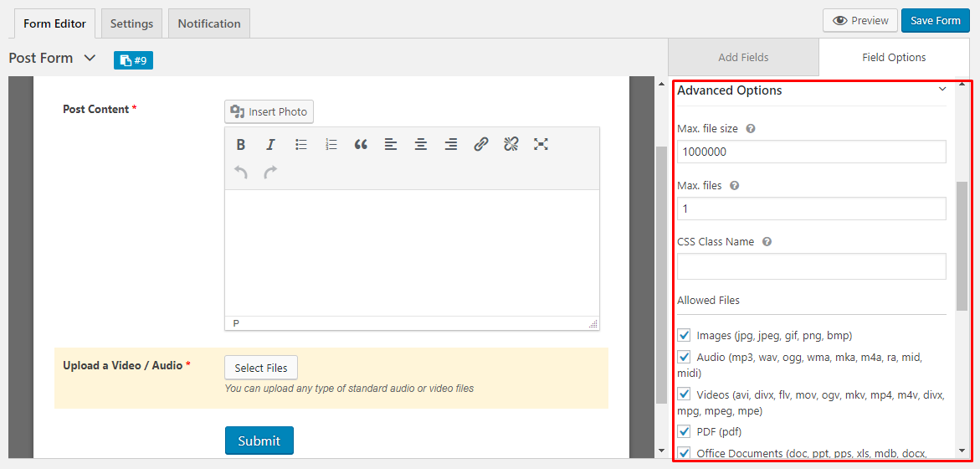
Task: Click the Insert Photo button
Action: click(269, 112)
